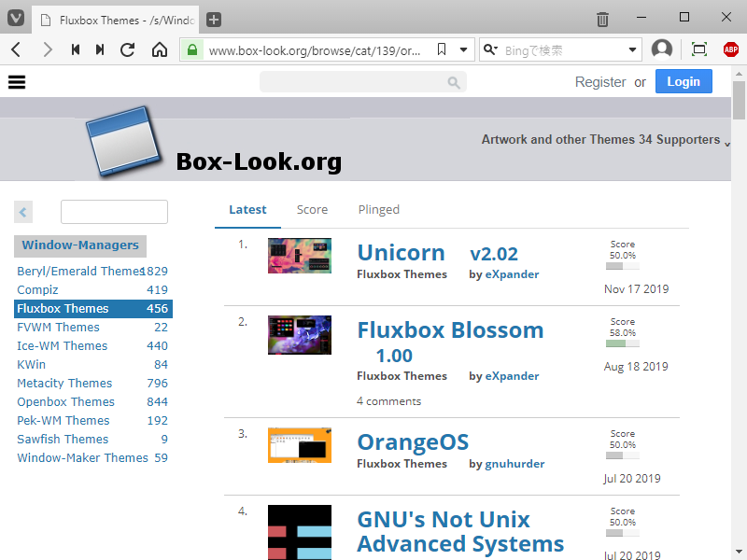
Task: Click the '4 comments' text
Action: 388,401
